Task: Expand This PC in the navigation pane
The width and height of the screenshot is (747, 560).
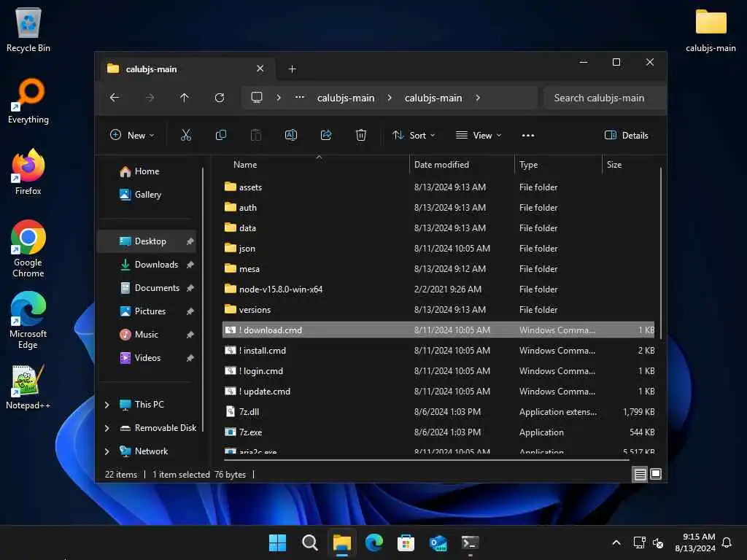Action: coord(107,405)
